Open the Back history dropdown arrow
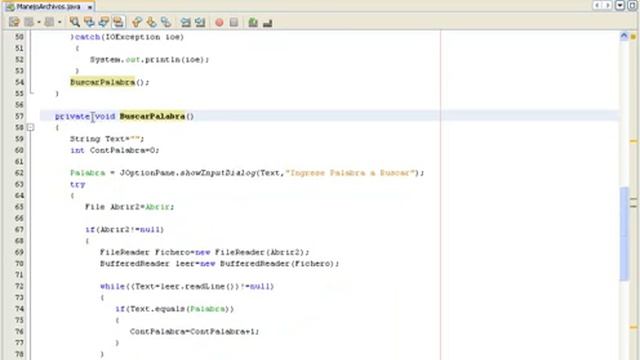Viewport: 640px width, 360px height. point(39,22)
